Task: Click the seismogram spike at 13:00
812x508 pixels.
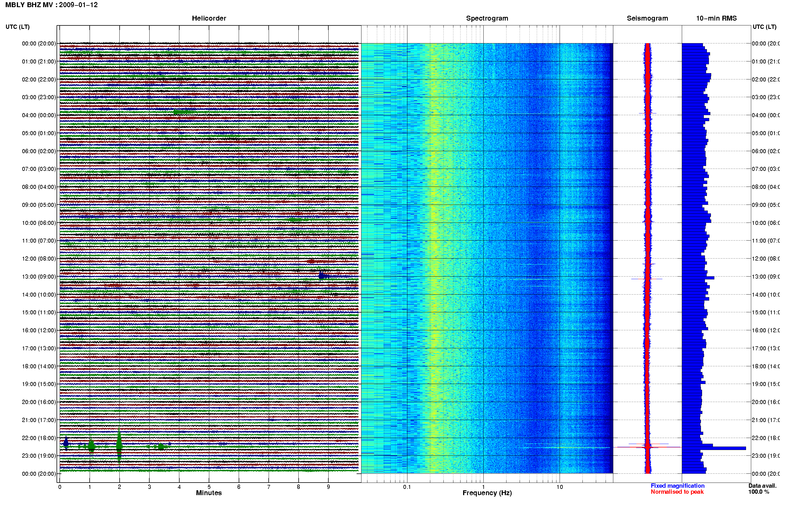Action: [647, 279]
